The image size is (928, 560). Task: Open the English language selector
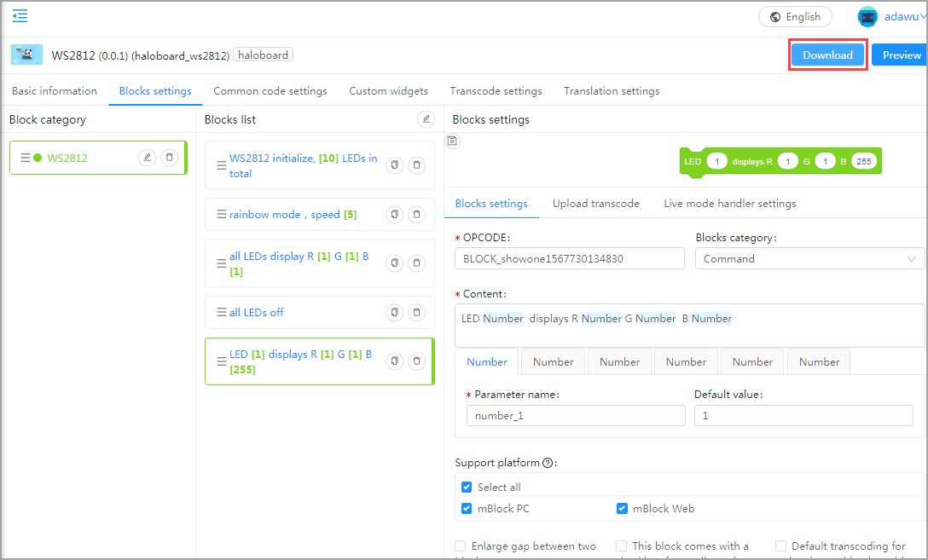(795, 16)
